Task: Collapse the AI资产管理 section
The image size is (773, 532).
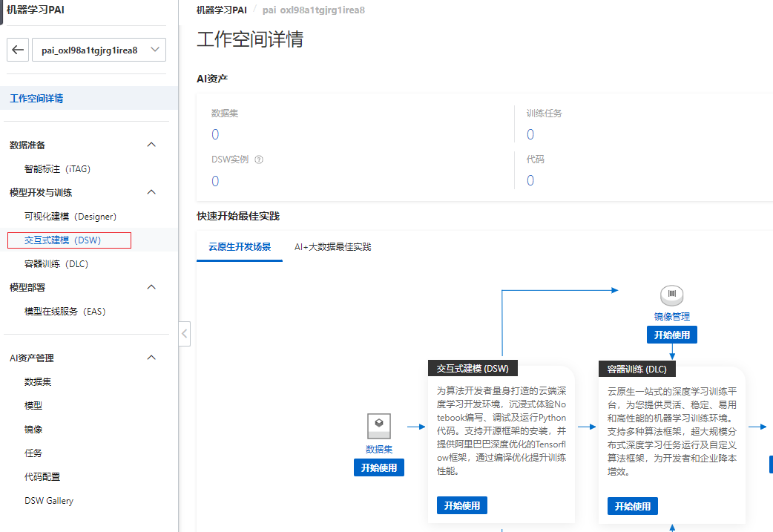Action: tap(151, 358)
